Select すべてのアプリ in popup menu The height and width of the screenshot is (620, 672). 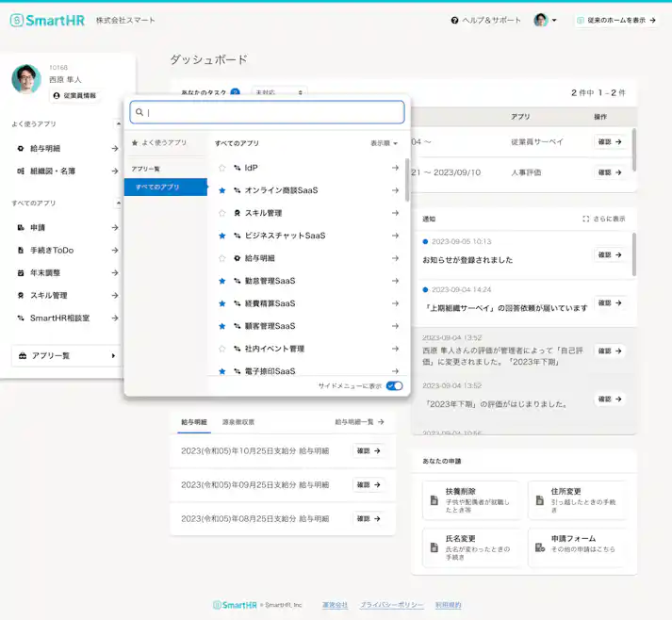click(x=166, y=187)
